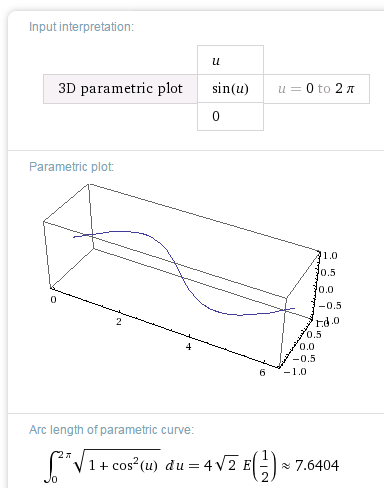Click the 'u' component cell

point(230,60)
